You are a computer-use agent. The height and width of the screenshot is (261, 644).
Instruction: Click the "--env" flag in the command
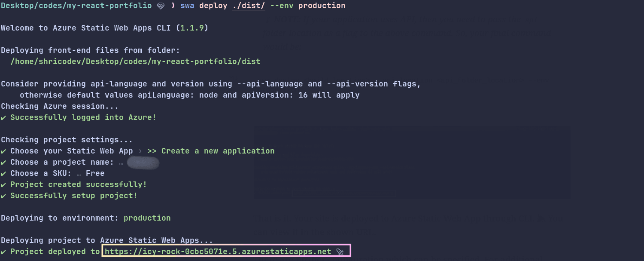(x=282, y=6)
